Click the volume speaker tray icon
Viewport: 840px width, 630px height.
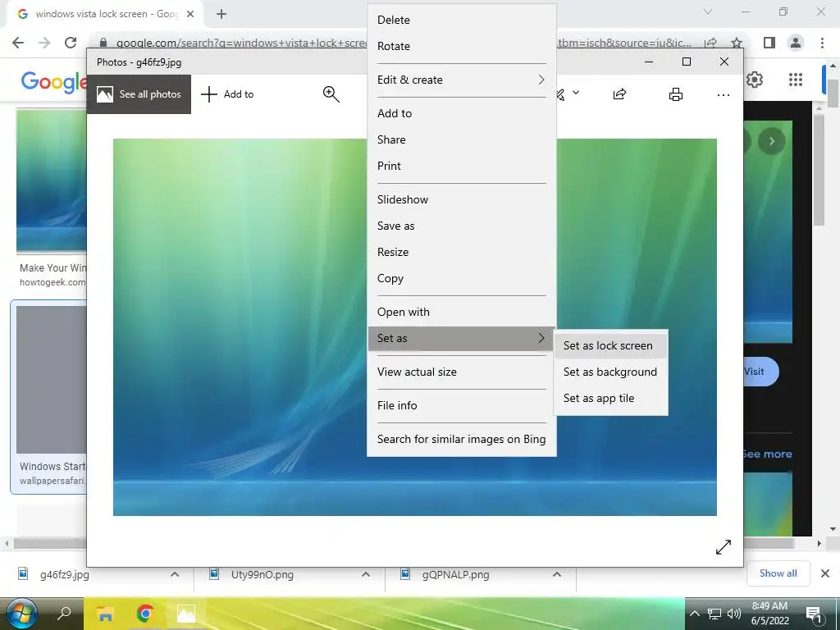pos(733,614)
